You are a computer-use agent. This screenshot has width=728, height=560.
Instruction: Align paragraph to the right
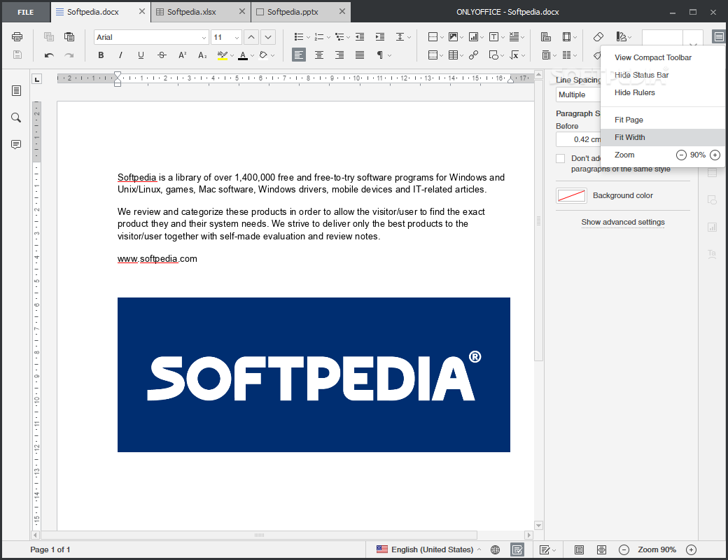339,55
